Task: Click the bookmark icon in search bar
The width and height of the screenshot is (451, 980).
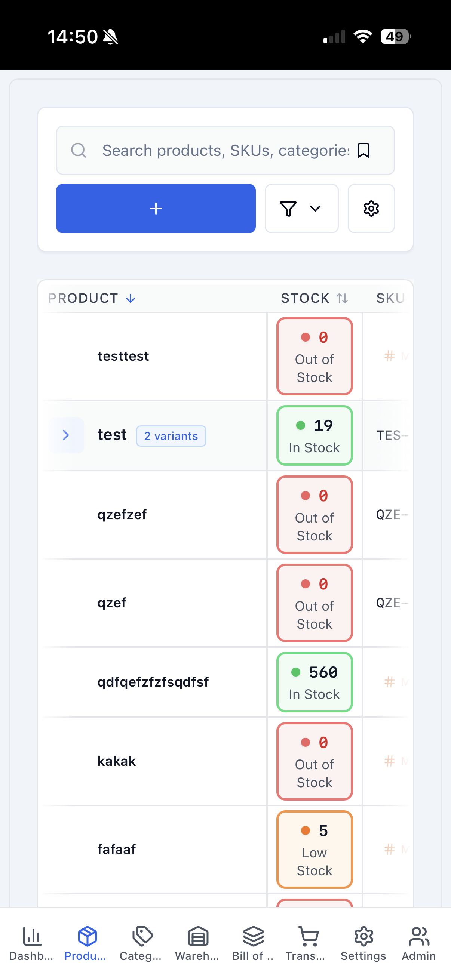Action: pos(363,150)
